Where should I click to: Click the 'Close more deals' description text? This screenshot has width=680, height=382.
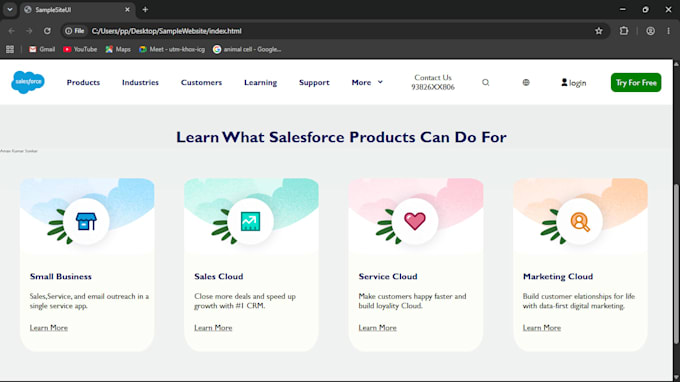(x=245, y=301)
